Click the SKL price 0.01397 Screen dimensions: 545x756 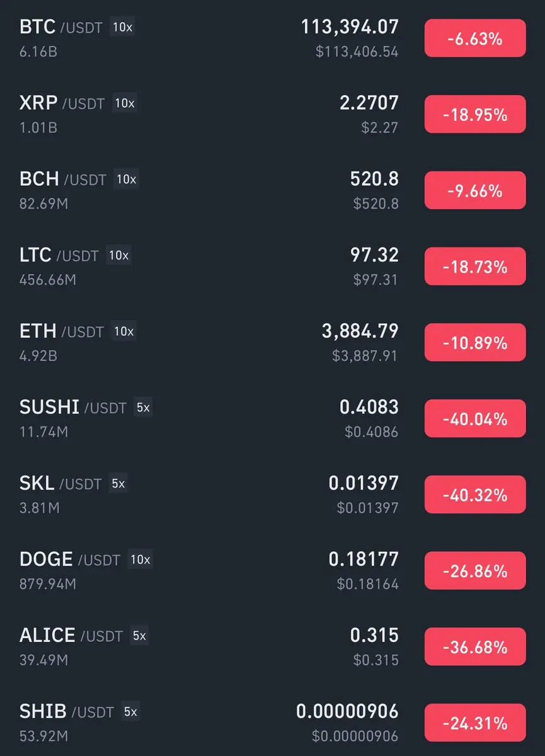[x=364, y=483]
